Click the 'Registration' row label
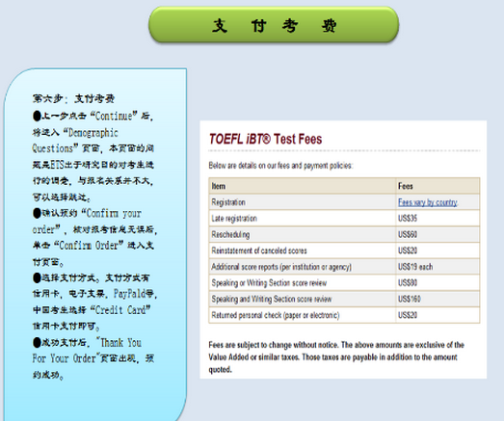Viewport: 504px width, 421px height. 228,202
